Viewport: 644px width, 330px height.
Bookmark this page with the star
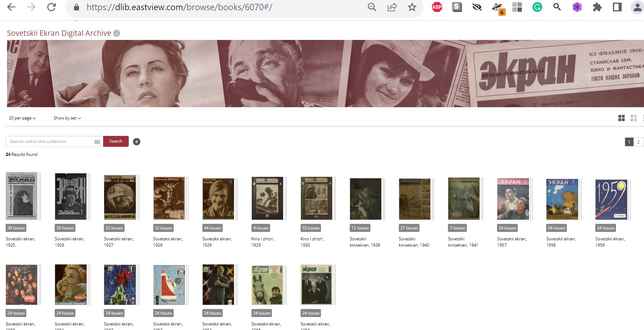pyautogui.click(x=412, y=7)
